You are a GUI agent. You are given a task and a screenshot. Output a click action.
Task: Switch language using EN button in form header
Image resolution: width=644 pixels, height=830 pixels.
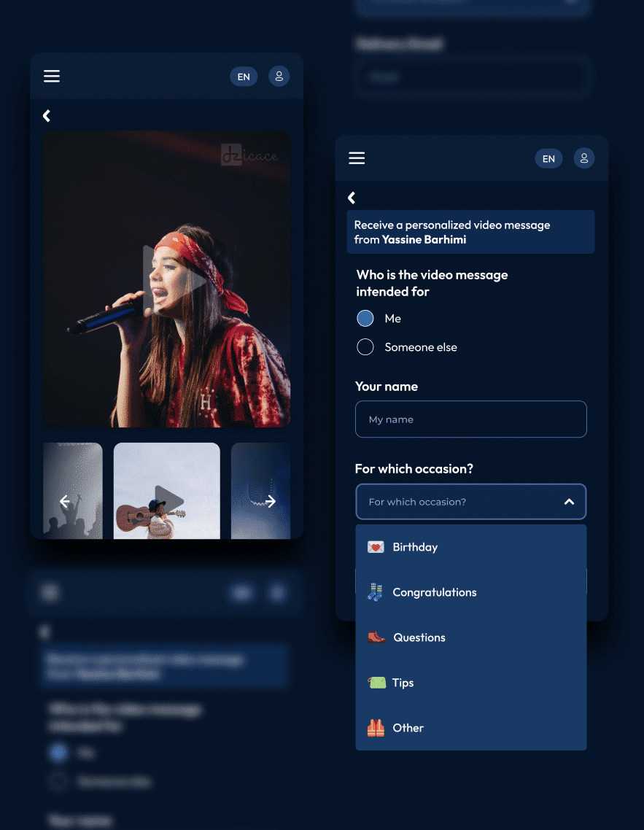[548, 158]
